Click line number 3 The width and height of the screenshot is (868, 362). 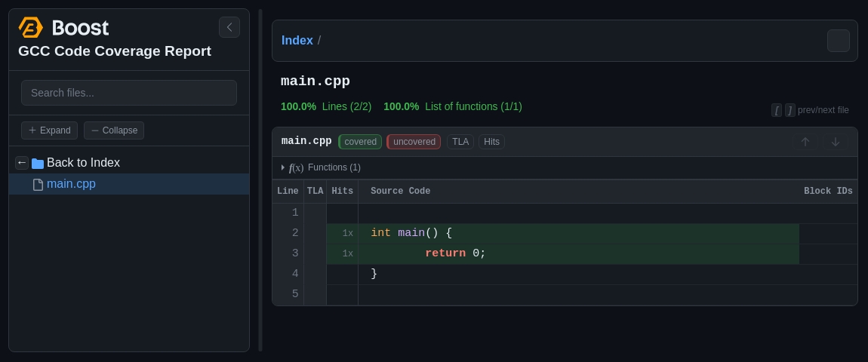(295, 253)
